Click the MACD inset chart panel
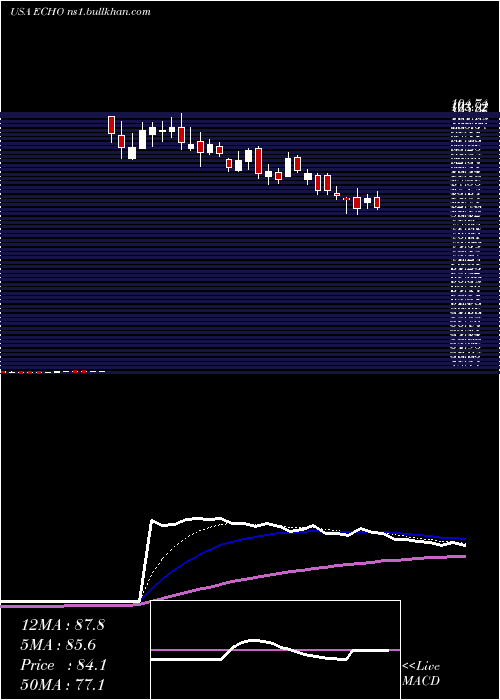This screenshot has height=700, width=500. click(275, 650)
